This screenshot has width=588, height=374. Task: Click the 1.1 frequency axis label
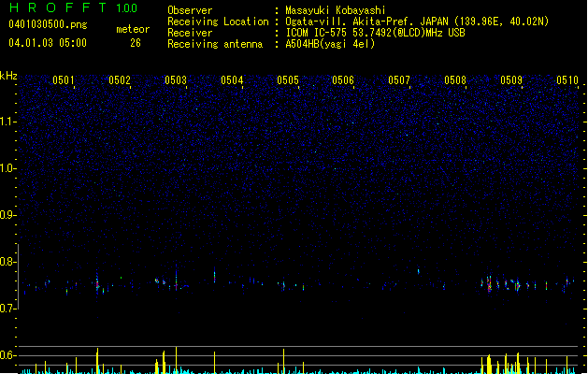tap(7, 122)
